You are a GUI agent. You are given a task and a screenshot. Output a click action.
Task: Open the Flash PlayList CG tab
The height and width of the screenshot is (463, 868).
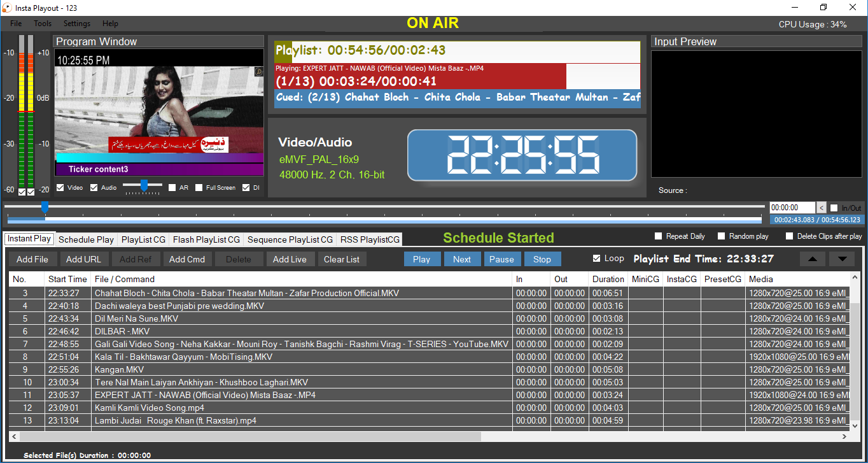206,239
